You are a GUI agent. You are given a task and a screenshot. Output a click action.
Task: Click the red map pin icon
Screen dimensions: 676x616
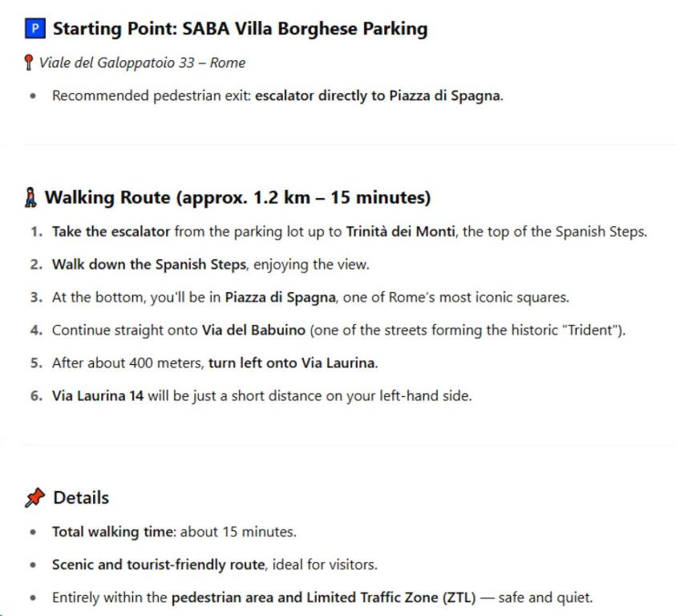(30, 63)
